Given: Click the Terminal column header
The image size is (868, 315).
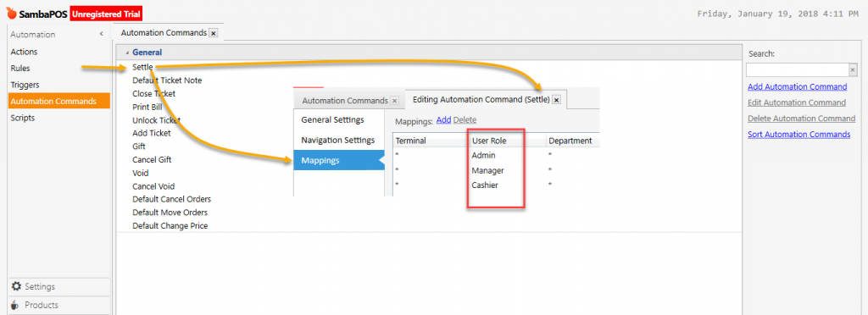Looking at the screenshot, I should (411, 141).
